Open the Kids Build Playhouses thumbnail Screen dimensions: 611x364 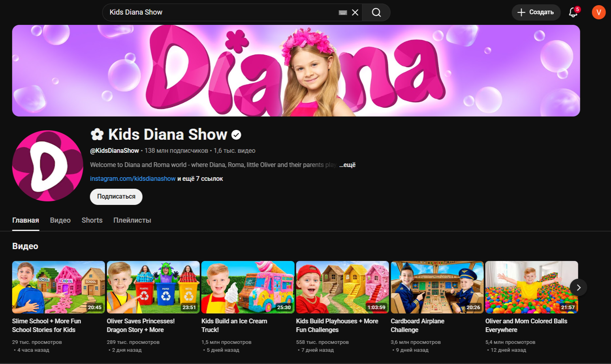342,287
